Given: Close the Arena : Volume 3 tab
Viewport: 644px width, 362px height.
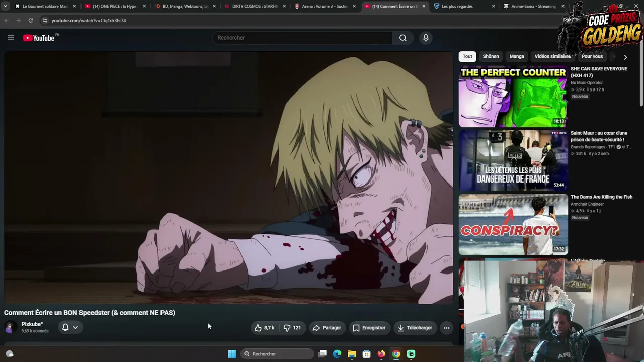Looking at the screenshot, I should pos(354,6).
